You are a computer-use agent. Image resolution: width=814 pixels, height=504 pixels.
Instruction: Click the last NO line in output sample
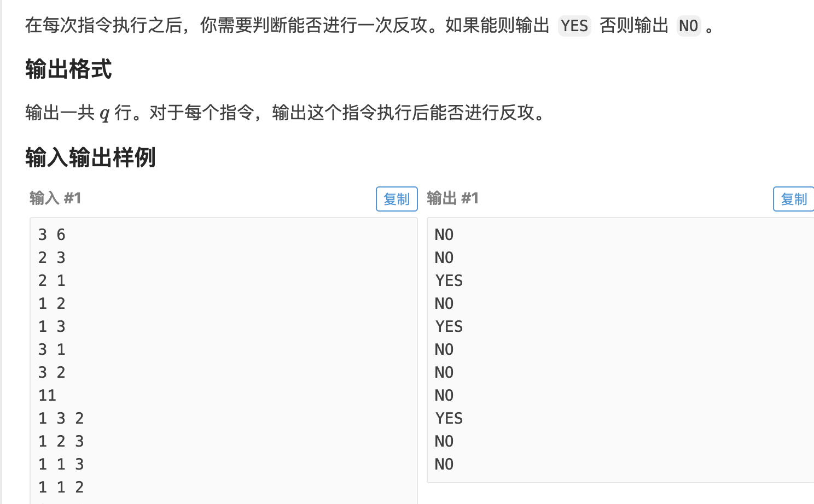coord(444,464)
